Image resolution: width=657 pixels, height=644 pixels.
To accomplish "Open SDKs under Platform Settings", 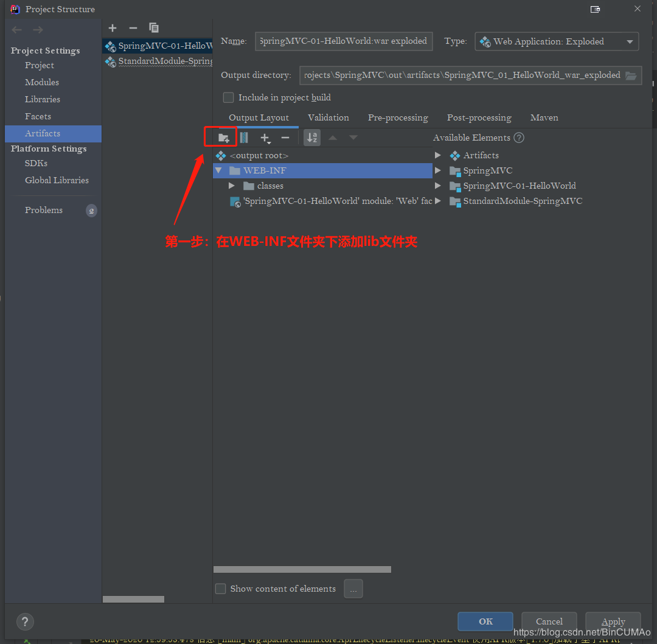I will click(x=36, y=164).
